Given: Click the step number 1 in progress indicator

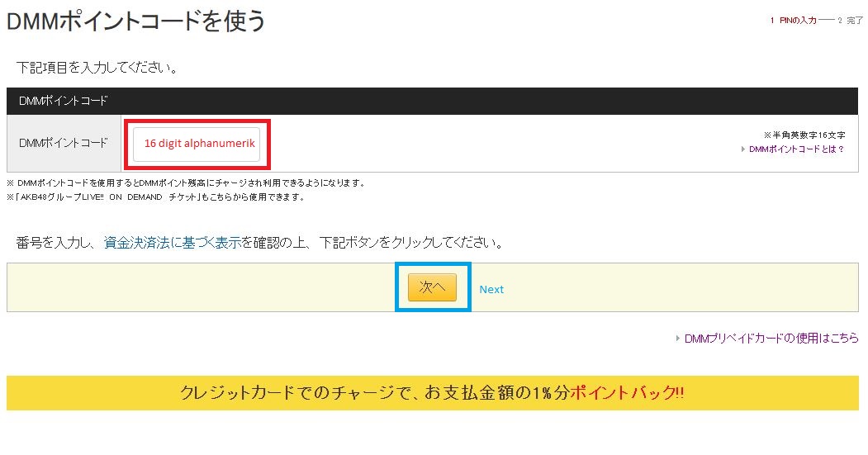Looking at the screenshot, I should [x=772, y=21].
